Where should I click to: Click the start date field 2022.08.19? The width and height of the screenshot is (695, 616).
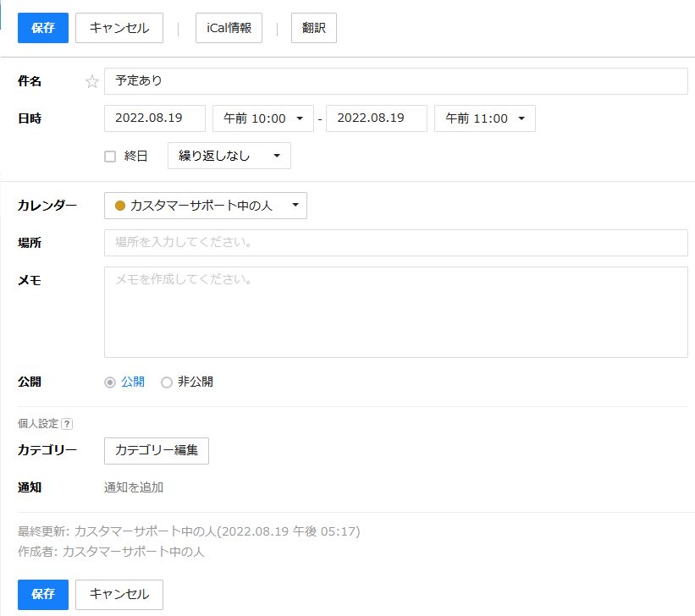point(154,119)
